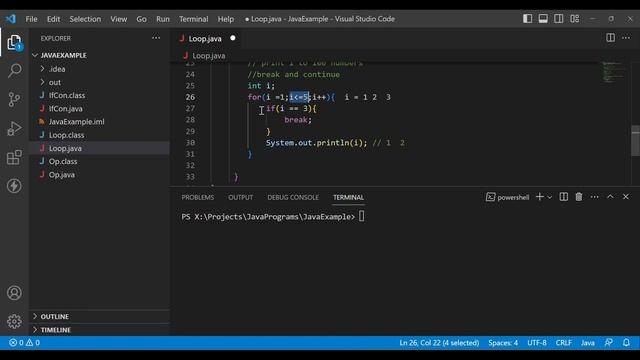Open the Search view in activity bar
The width and height of the screenshot is (640, 360).
pyautogui.click(x=14, y=71)
